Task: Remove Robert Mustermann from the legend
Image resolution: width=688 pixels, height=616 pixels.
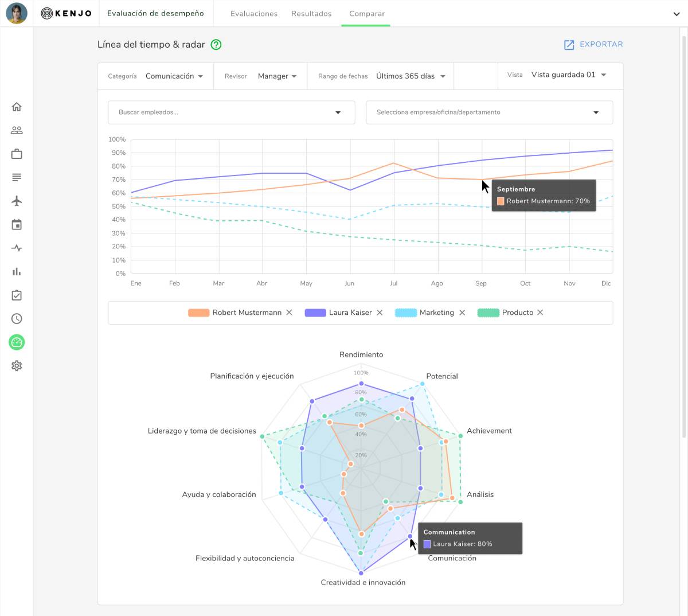Action: [x=290, y=313]
